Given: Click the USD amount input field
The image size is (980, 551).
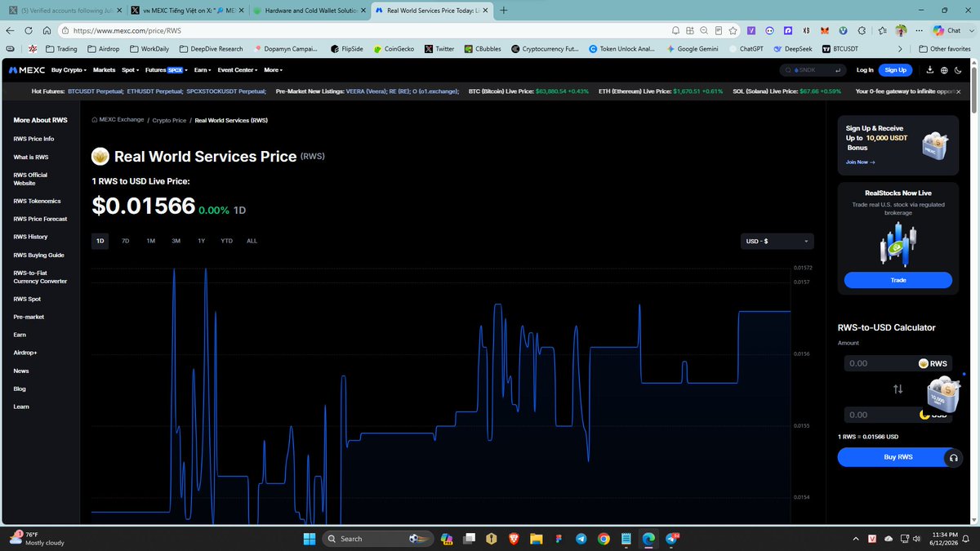Looking at the screenshot, I should (898, 415).
